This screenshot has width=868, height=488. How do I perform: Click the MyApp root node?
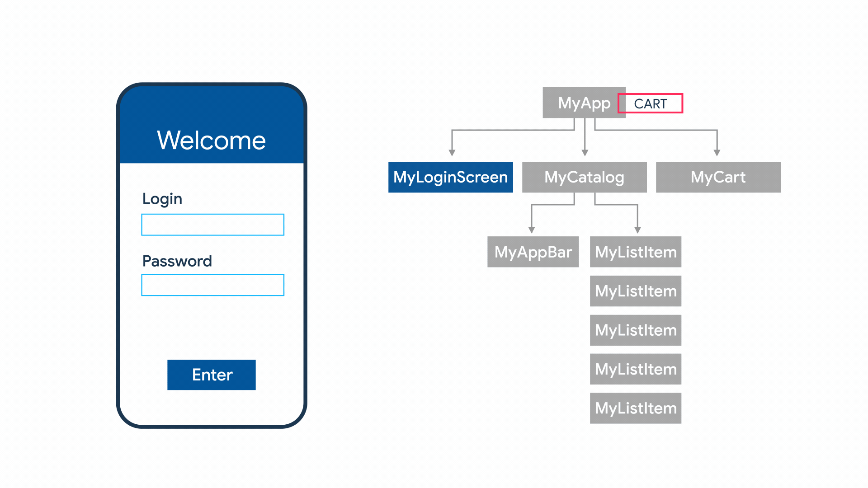pos(580,103)
